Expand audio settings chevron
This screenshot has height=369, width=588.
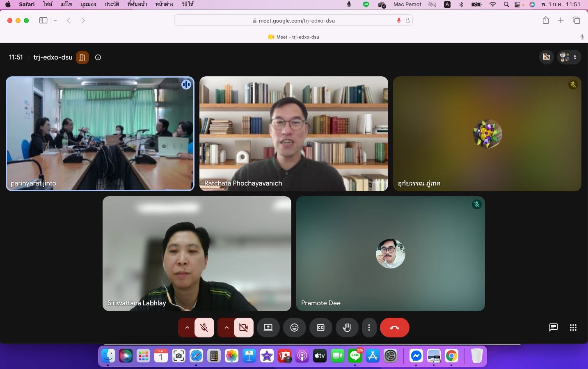click(x=187, y=328)
